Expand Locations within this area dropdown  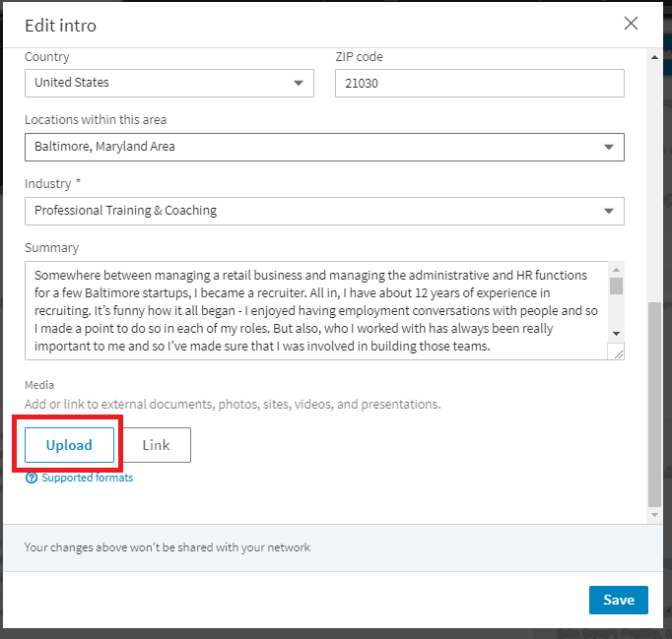point(324,147)
